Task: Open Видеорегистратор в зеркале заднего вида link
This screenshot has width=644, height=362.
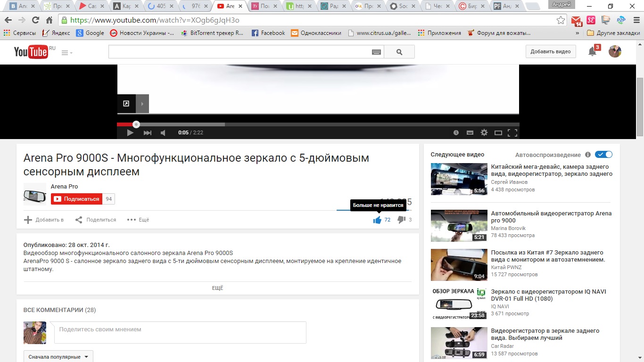Action: pyautogui.click(x=545, y=334)
